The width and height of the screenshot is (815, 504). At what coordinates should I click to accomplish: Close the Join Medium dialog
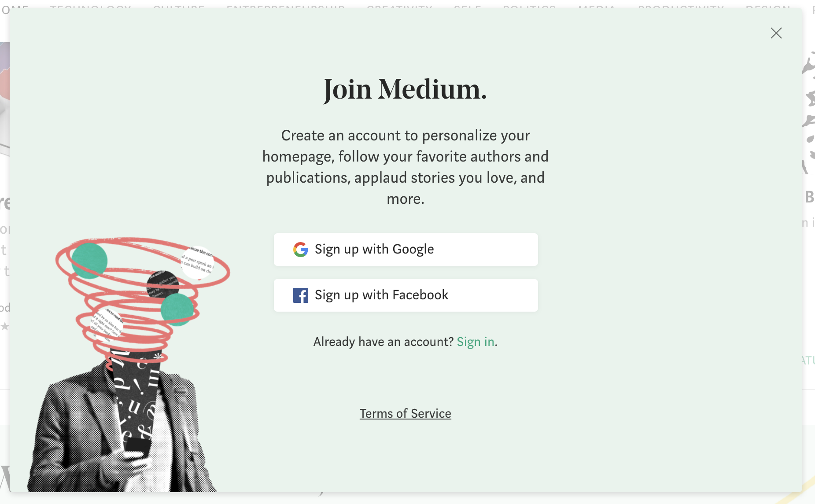pos(776,33)
